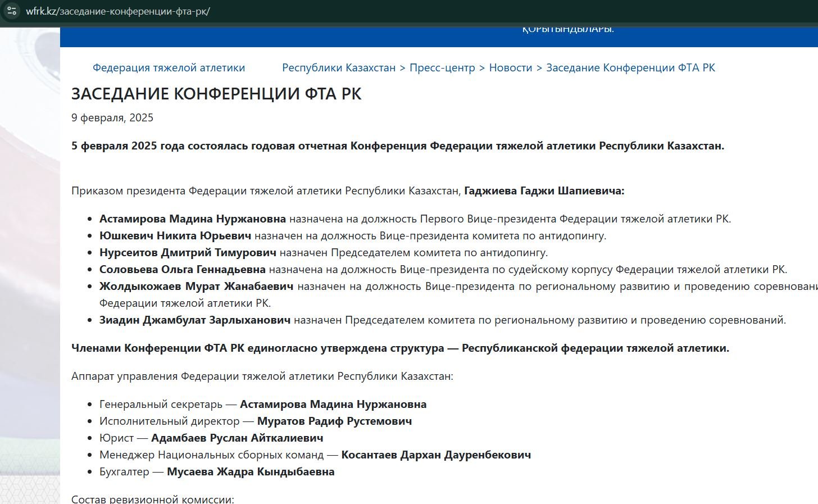Viewport: 818px width, 504px height.
Task: Click the ҚОРЫТЫНДЫЛАРЫ text in blue banner
Action: pyautogui.click(x=568, y=29)
